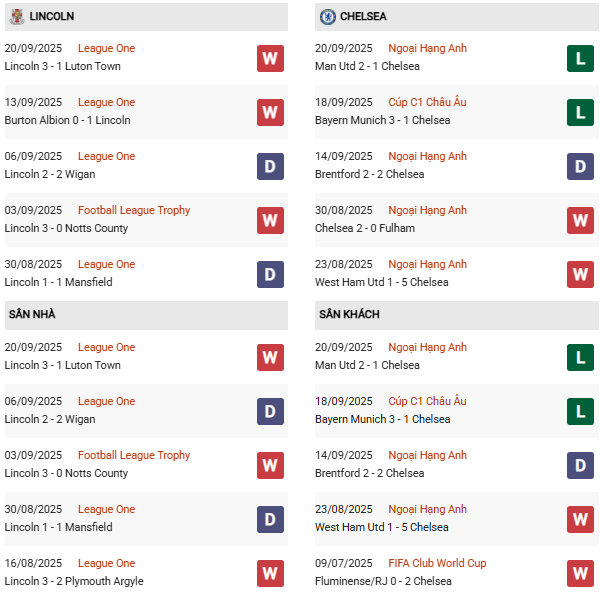
Task: Open the Lincoln 3 - 2 Plymouth Argyle match
Action: click(74, 581)
